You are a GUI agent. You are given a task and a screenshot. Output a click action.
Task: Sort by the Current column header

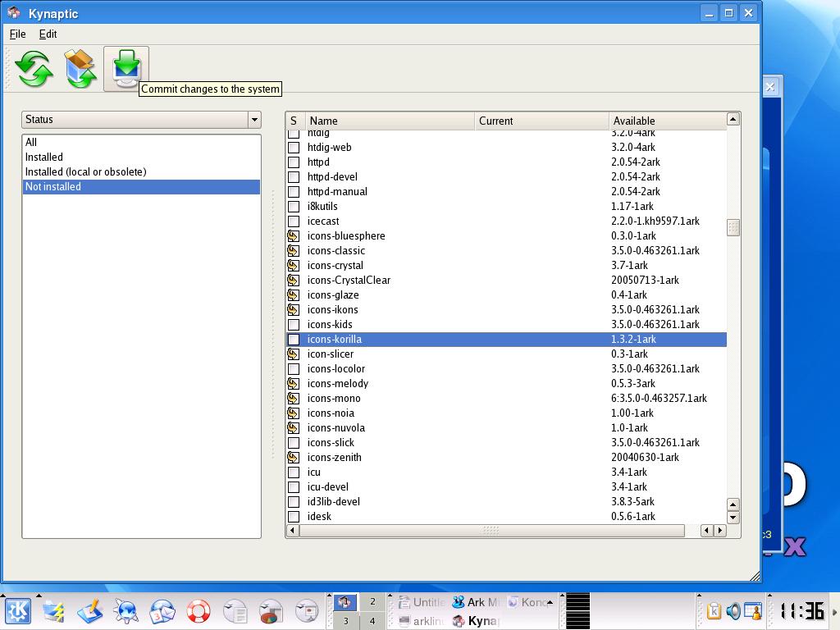coord(541,121)
